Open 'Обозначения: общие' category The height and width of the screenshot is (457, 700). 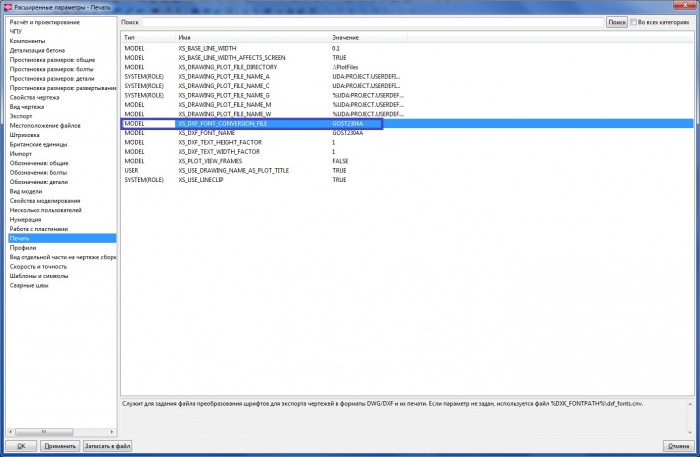(x=39, y=163)
